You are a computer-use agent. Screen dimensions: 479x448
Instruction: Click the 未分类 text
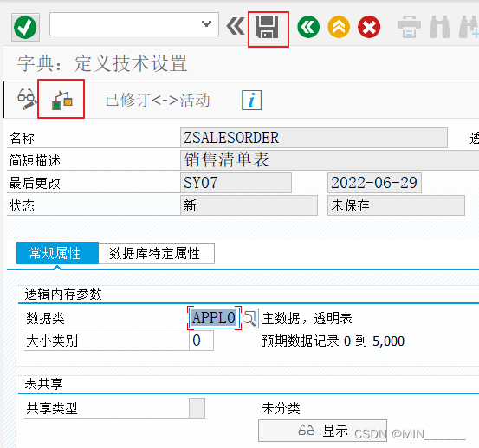pos(281,408)
